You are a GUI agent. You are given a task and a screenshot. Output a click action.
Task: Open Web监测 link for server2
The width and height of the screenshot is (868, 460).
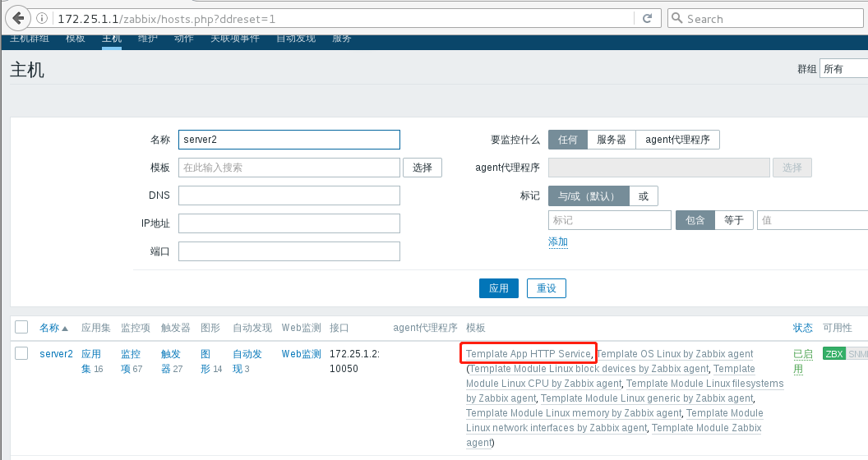(x=301, y=354)
